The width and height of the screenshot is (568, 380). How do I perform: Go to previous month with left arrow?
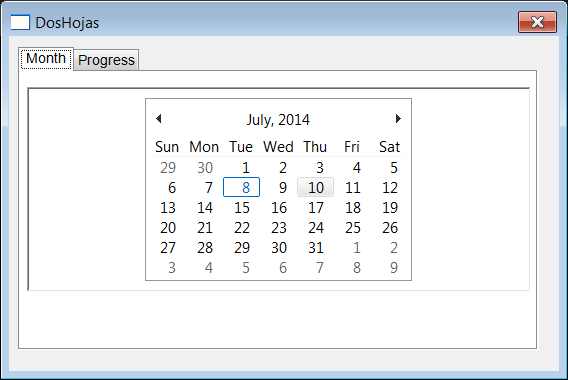[159, 118]
